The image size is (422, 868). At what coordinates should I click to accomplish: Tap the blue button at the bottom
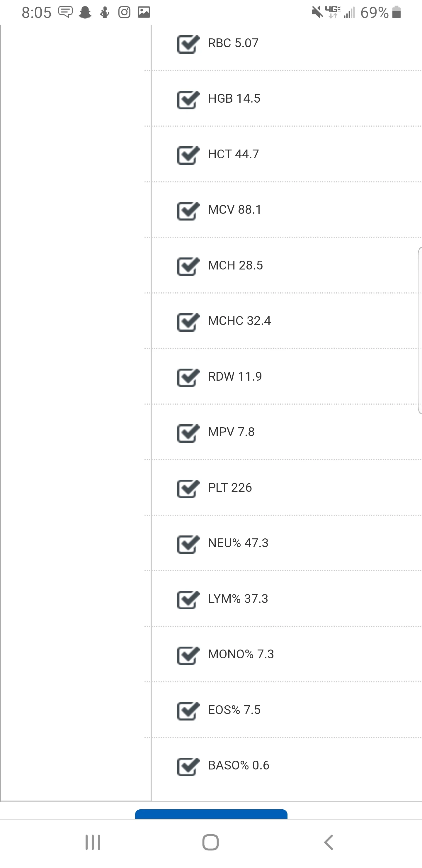[x=211, y=814]
